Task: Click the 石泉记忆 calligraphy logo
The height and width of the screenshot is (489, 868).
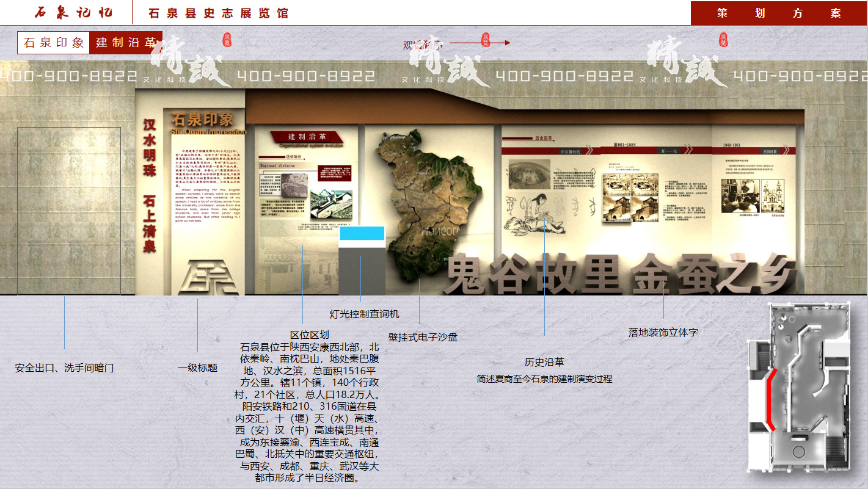Action: (x=73, y=13)
